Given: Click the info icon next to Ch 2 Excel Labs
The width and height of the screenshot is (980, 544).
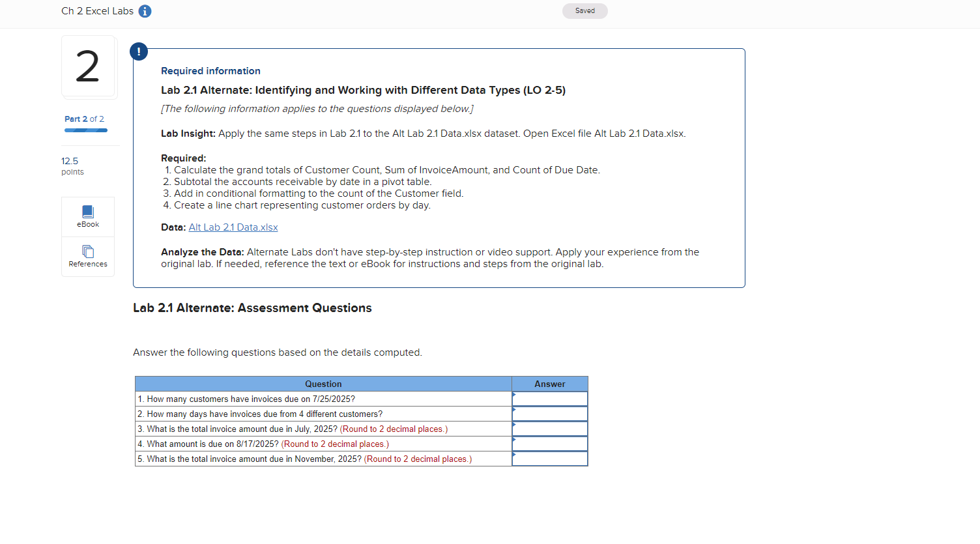Looking at the screenshot, I should click(x=145, y=10).
